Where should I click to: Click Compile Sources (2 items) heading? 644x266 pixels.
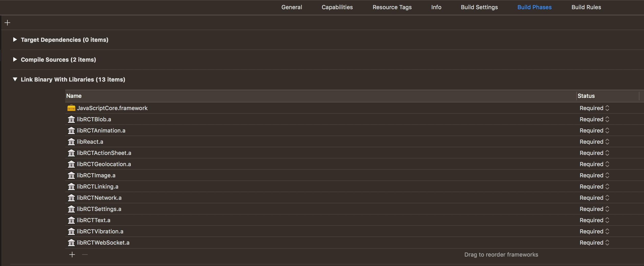click(x=58, y=60)
